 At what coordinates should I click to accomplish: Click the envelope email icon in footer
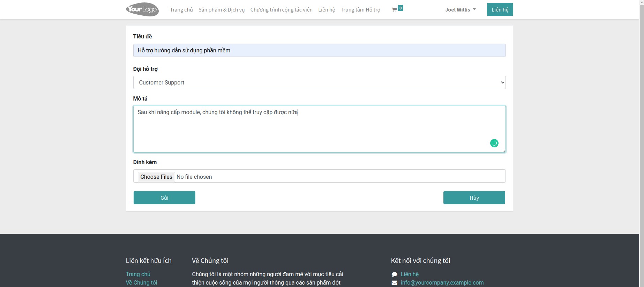(394, 283)
